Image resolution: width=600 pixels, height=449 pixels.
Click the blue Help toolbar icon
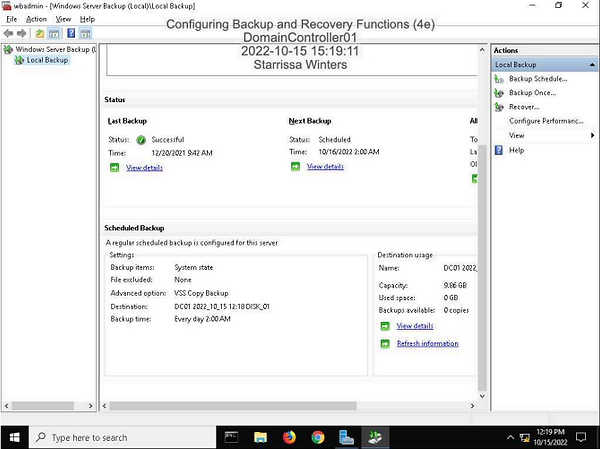[x=71, y=33]
